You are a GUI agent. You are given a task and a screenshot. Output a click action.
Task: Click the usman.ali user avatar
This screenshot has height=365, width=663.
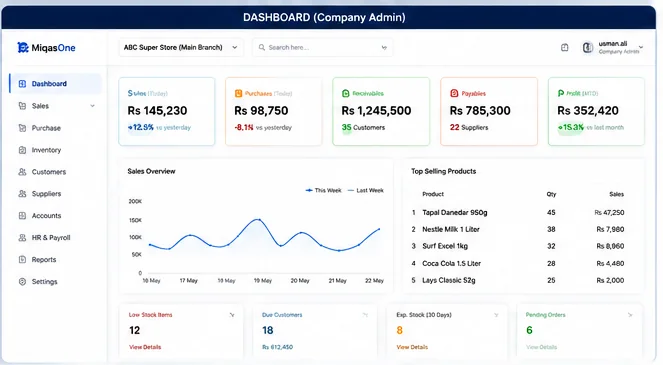(588, 47)
